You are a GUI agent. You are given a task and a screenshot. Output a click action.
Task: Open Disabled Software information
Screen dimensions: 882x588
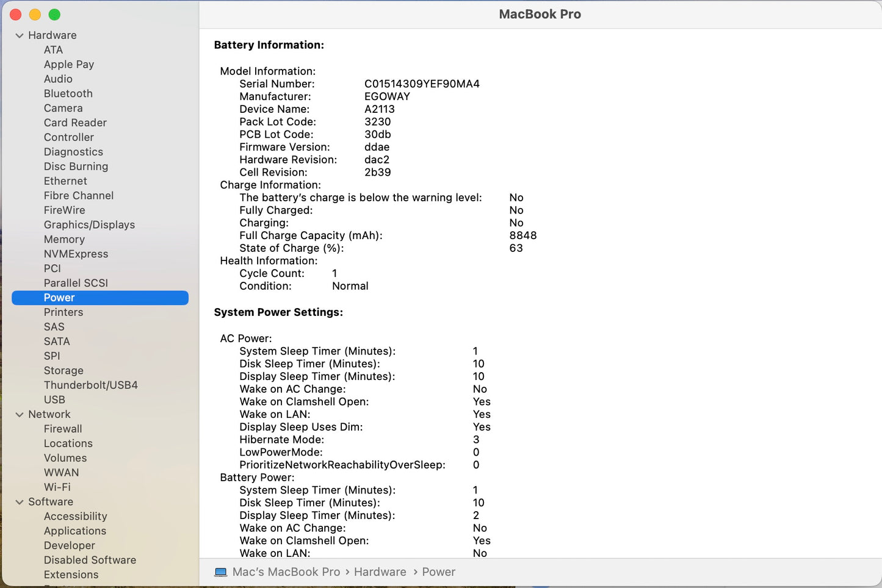90,560
